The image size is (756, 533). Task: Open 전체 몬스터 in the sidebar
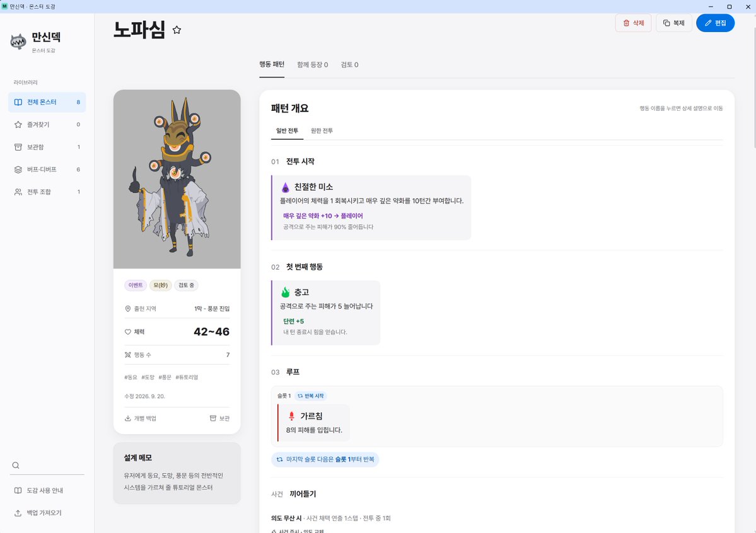(x=47, y=102)
